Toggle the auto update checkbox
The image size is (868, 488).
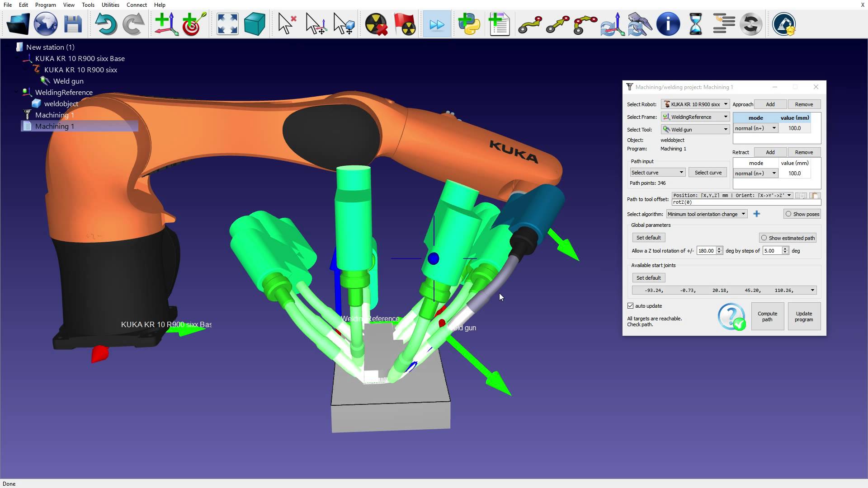coord(631,306)
